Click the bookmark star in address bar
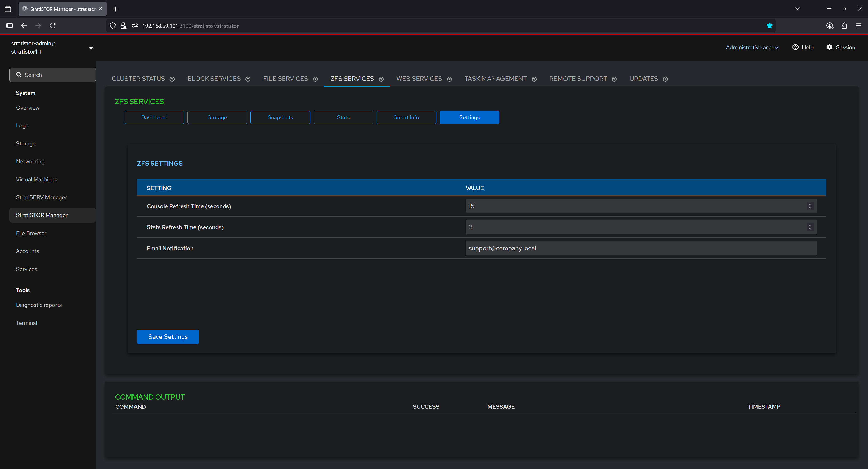This screenshot has width=868, height=469. click(x=769, y=26)
